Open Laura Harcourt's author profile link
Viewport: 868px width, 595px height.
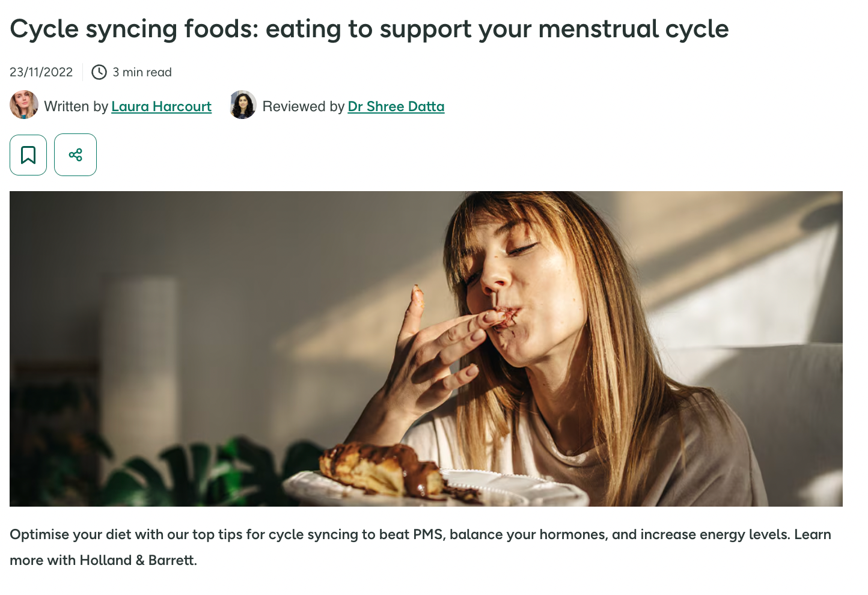tap(161, 107)
